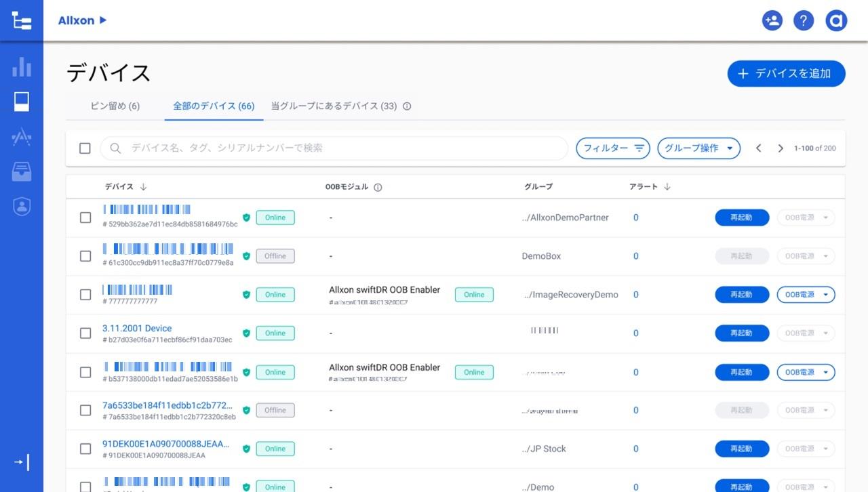
Task: Click shield icon in 777777777777 row
Action: pyautogui.click(x=246, y=295)
